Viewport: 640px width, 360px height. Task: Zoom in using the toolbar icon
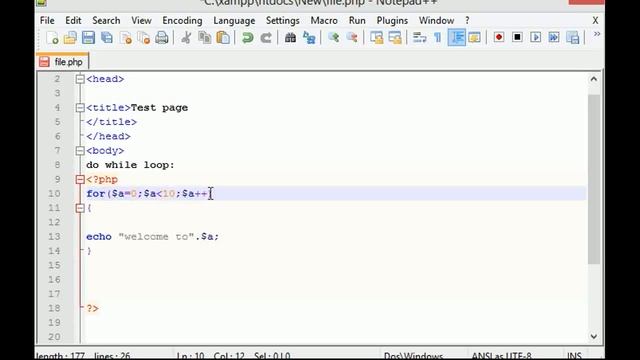point(333,38)
